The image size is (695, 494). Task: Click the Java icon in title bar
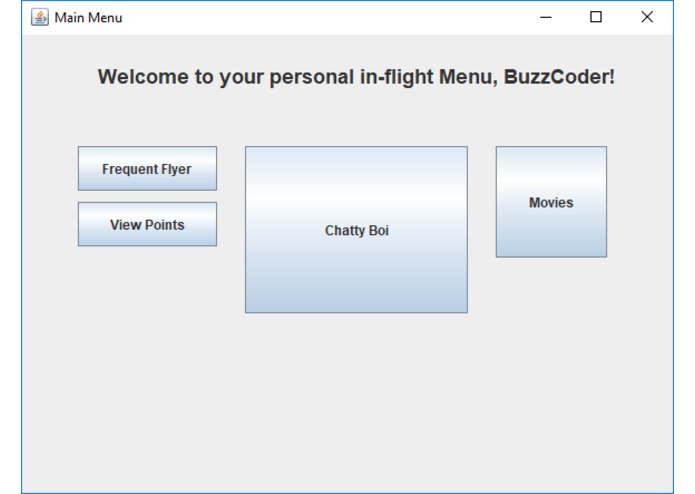click(40, 17)
